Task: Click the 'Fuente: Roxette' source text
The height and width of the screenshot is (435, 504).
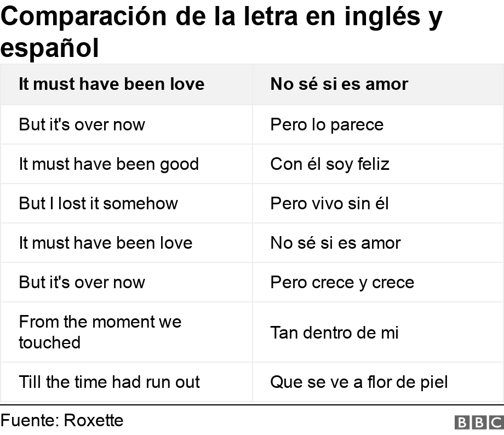Action: 62,421
